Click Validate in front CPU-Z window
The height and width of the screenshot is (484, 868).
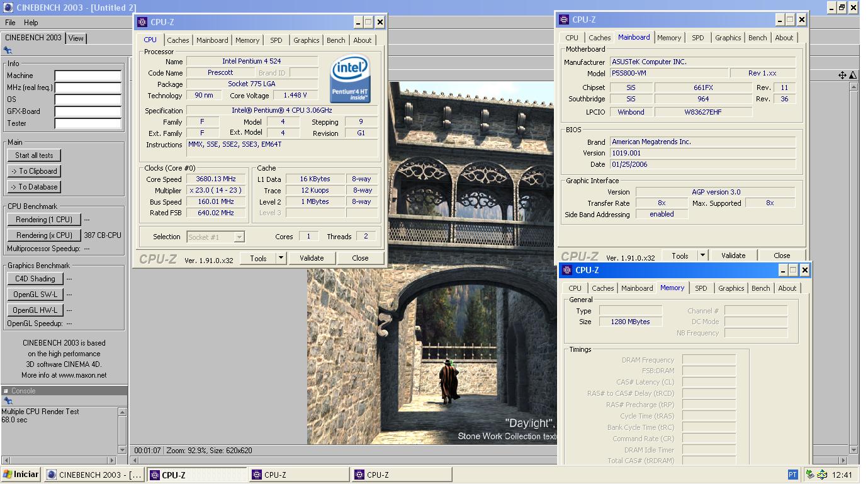click(x=312, y=258)
